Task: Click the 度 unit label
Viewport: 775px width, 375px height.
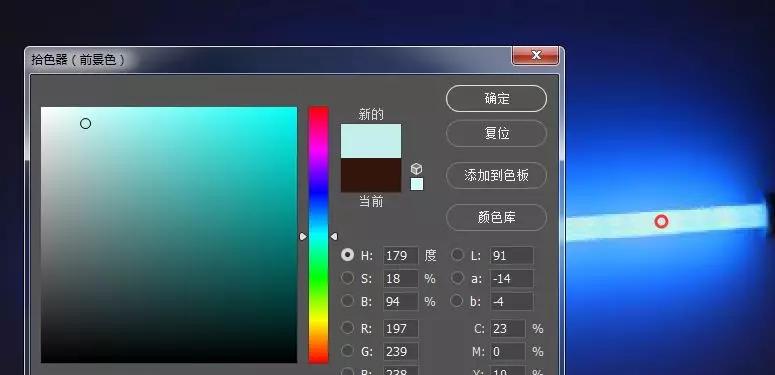Action: click(x=430, y=255)
